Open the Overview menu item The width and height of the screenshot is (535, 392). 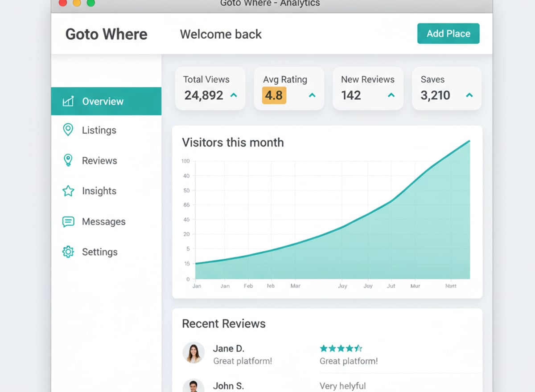106,101
